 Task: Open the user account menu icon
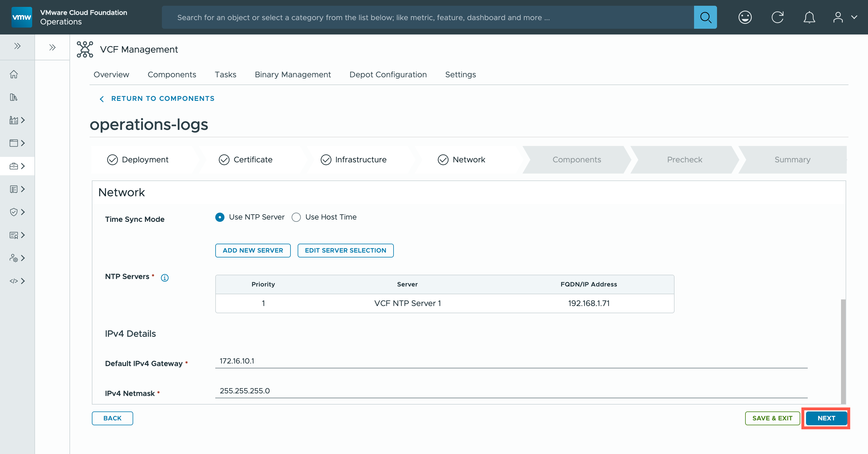pyautogui.click(x=838, y=17)
